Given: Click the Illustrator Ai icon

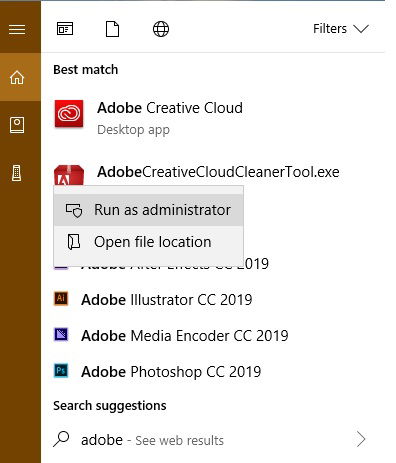Looking at the screenshot, I should tap(61, 298).
